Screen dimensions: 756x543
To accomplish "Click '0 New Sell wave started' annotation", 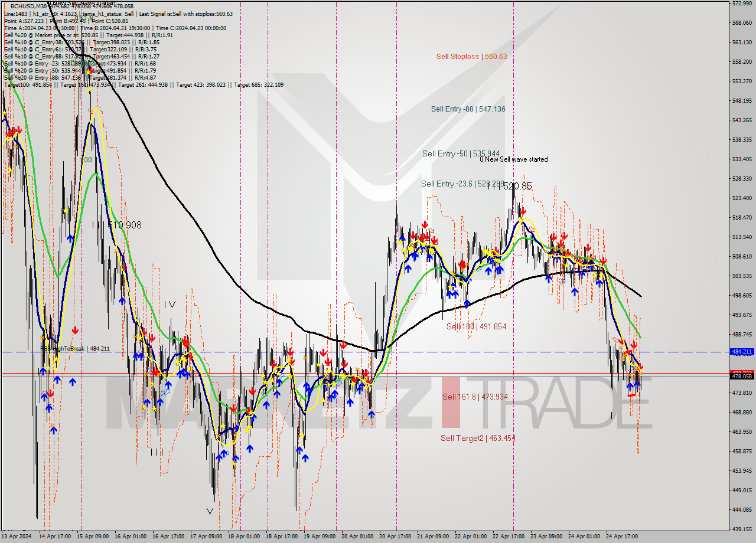I will [513, 159].
